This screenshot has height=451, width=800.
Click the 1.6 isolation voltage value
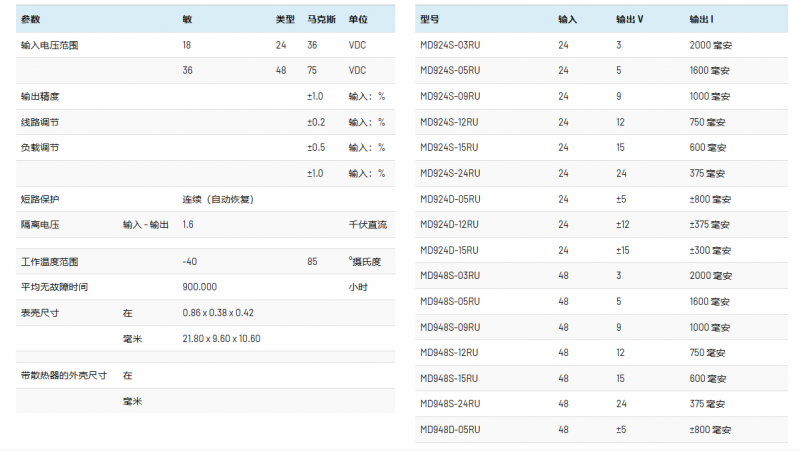pyautogui.click(x=188, y=224)
